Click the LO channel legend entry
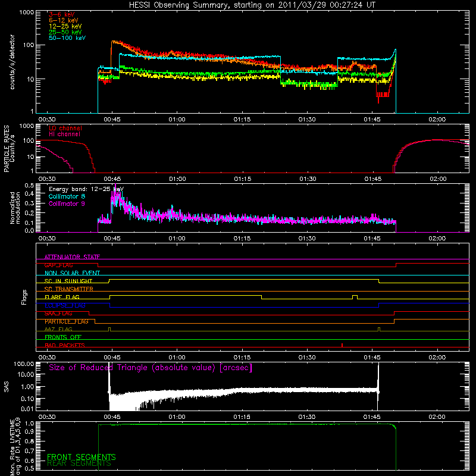The image size is (476, 476). pyautogui.click(x=65, y=128)
